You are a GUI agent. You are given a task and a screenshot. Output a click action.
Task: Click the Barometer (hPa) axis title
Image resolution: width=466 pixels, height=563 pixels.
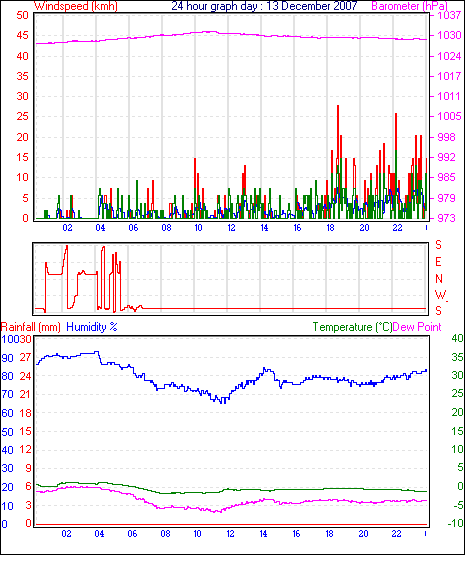coord(410,6)
